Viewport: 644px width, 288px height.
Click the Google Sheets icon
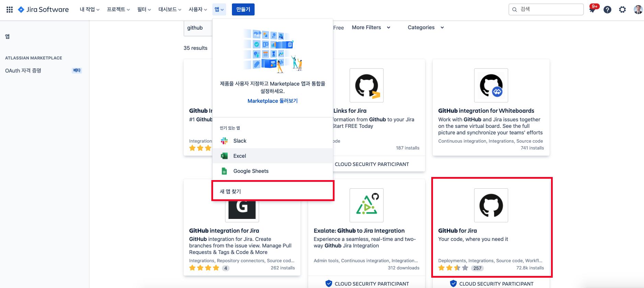point(224,171)
